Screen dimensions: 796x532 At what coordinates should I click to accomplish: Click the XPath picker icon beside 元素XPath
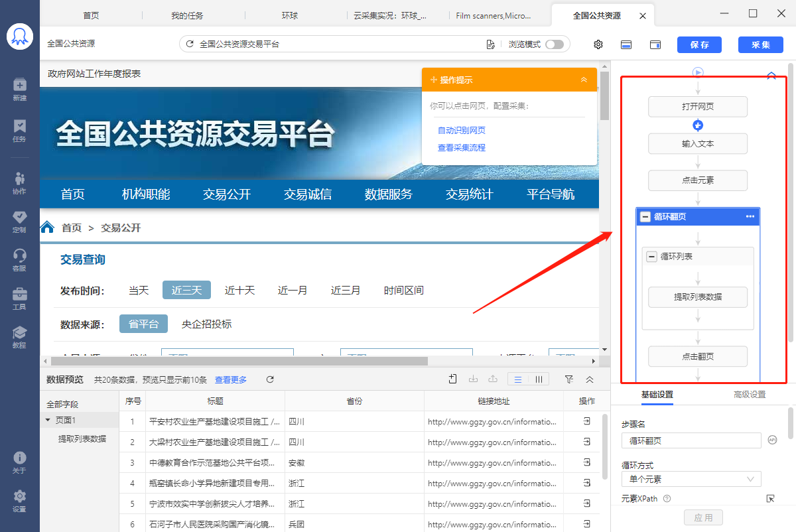pos(770,499)
